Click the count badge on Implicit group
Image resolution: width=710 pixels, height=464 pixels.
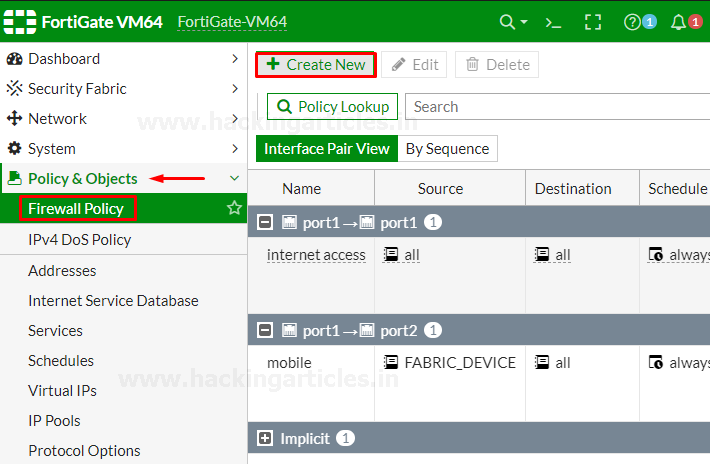(345, 438)
